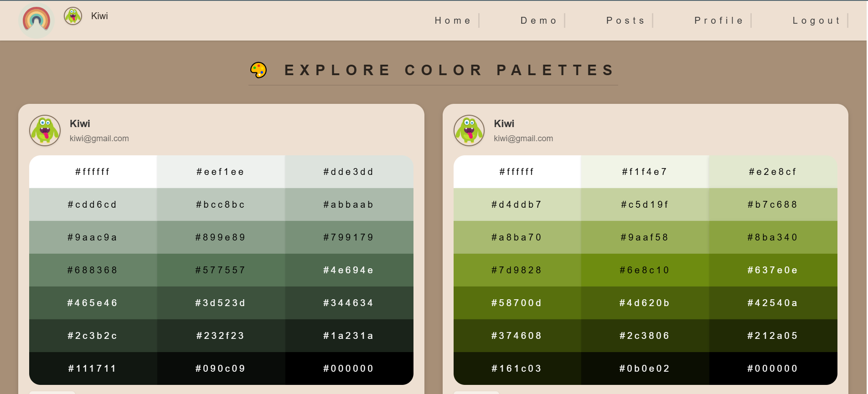This screenshot has width=868, height=394.
Task: Pick the #6e8c10 color swatch
Action: tap(645, 270)
